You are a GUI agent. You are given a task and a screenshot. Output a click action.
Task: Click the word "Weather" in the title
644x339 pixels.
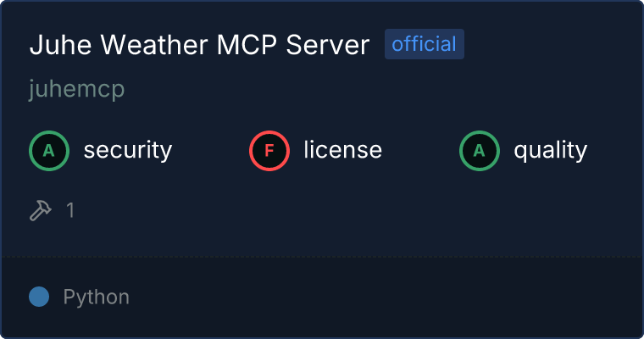click(x=154, y=44)
